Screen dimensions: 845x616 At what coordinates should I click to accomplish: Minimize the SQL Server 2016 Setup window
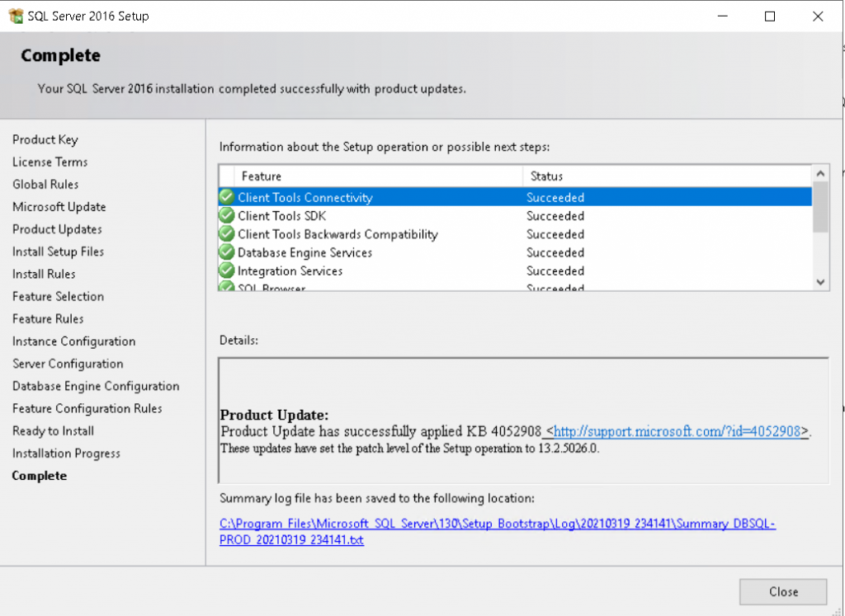(x=723, y=16)
